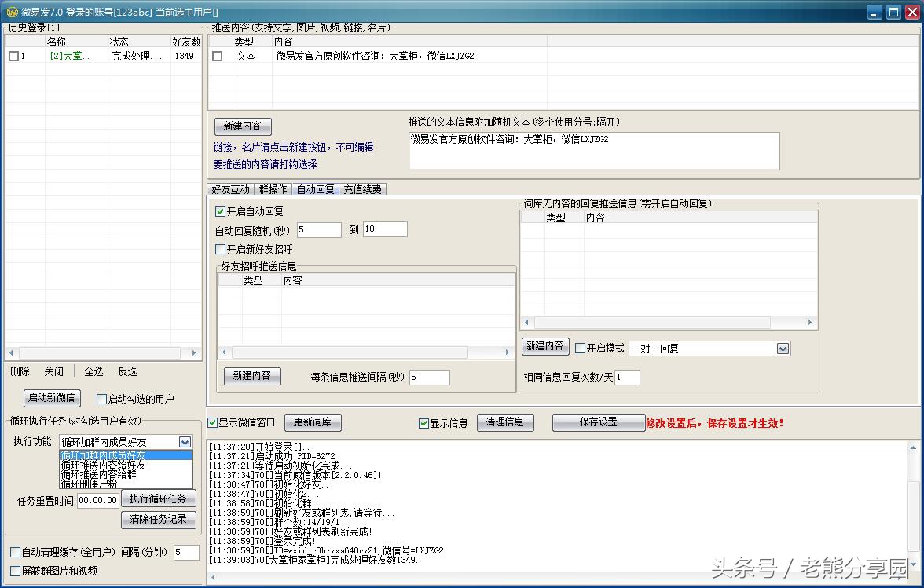Click the 启动新微信 button
Viewport: 924px width, 588px height.
point(52,398)
